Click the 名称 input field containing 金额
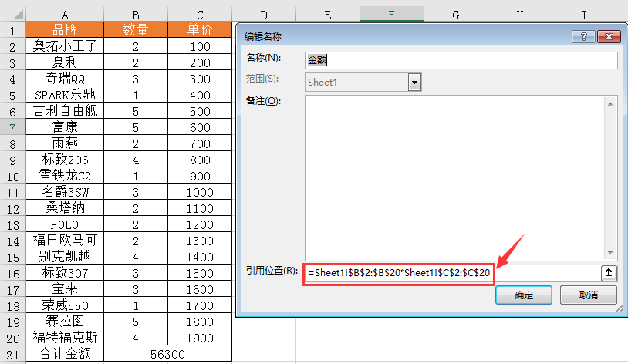 tap(461, 60)
